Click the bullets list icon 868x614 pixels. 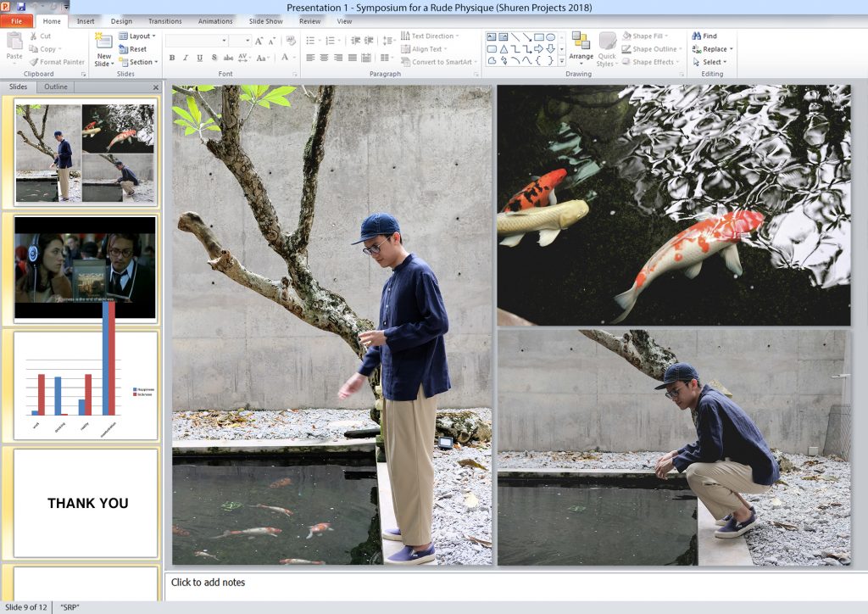coord(311,40)
